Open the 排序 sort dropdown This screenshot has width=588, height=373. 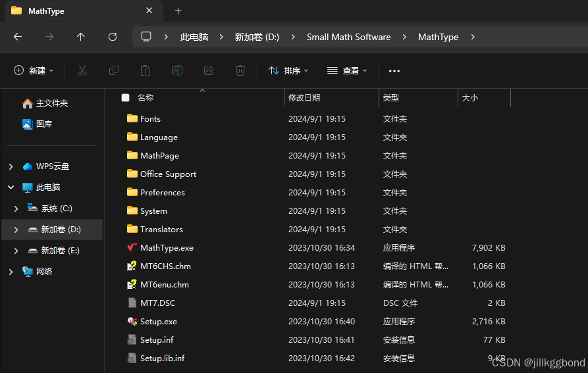pos(288,70)
